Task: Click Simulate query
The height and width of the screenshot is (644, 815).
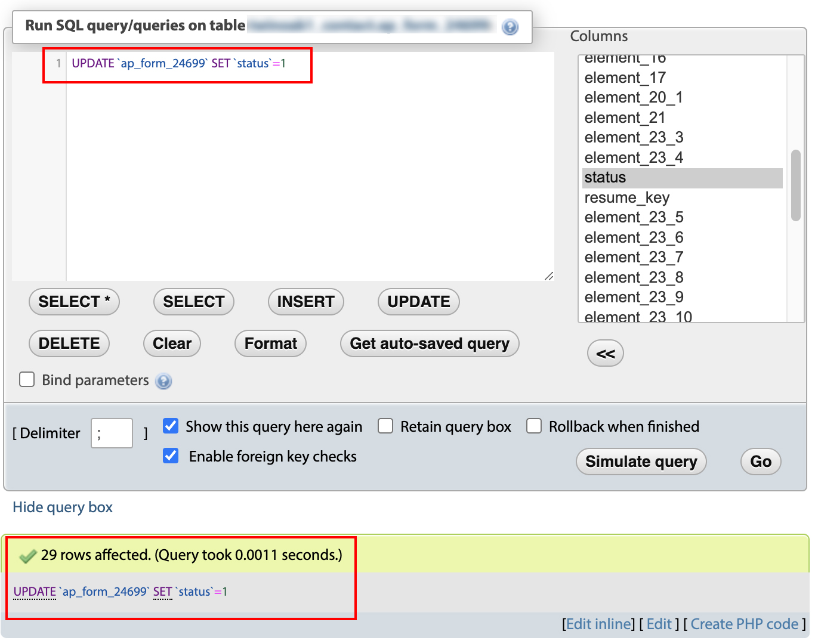Action: tap(641, 462)
